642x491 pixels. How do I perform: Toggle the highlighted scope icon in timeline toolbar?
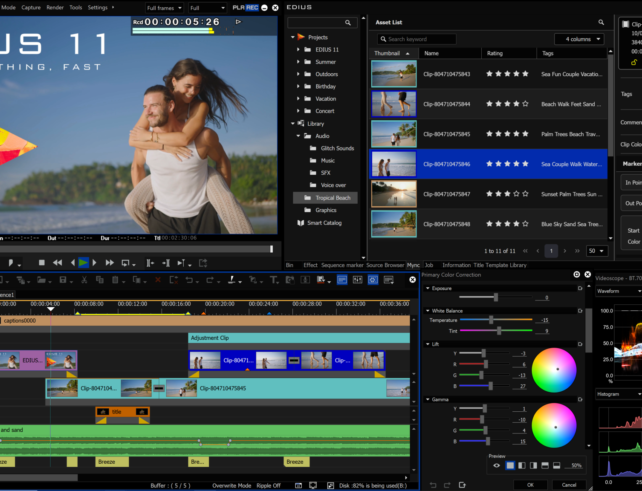pos(373,280)
